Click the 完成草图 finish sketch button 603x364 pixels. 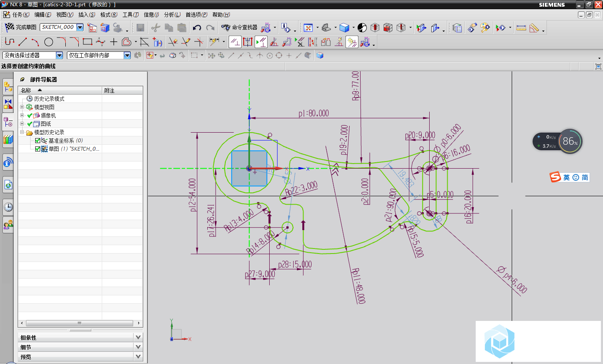[21, 27]
